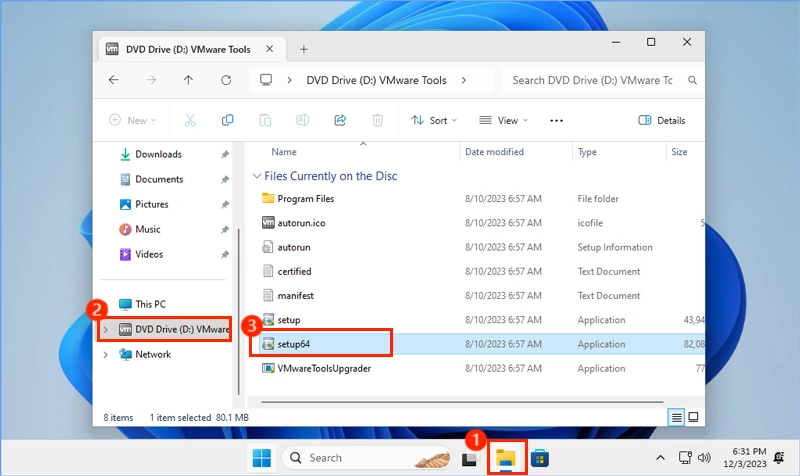Click the pin next to Videos

point(224,255)
